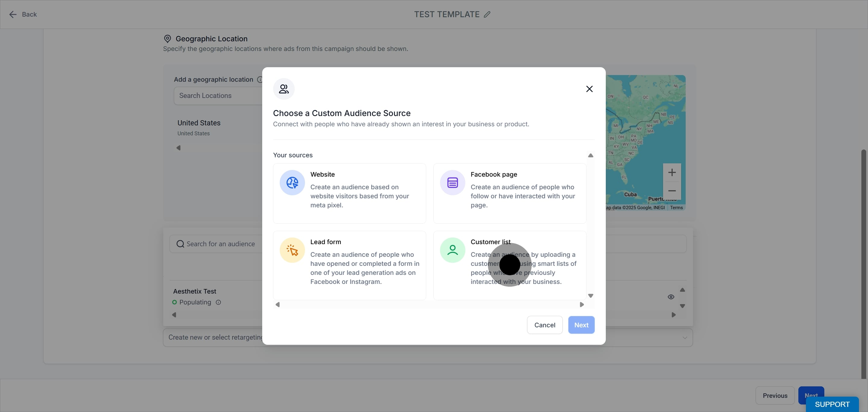Open the SUPPORT widget
The width and height of the screenshot is (868, 412).
(x=832, y=404)
